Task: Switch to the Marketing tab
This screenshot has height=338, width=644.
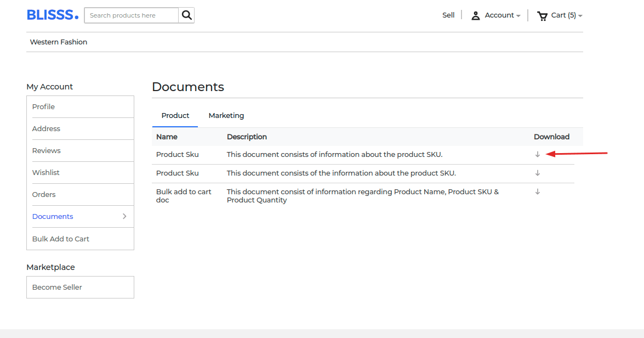Action: click(x=226, y=116)
